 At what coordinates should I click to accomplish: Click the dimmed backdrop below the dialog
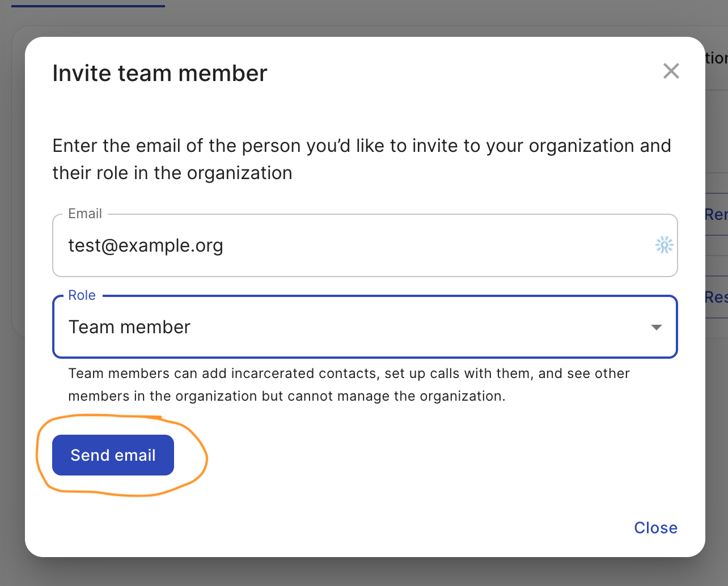pyautogui.click(x=363, y=572)
